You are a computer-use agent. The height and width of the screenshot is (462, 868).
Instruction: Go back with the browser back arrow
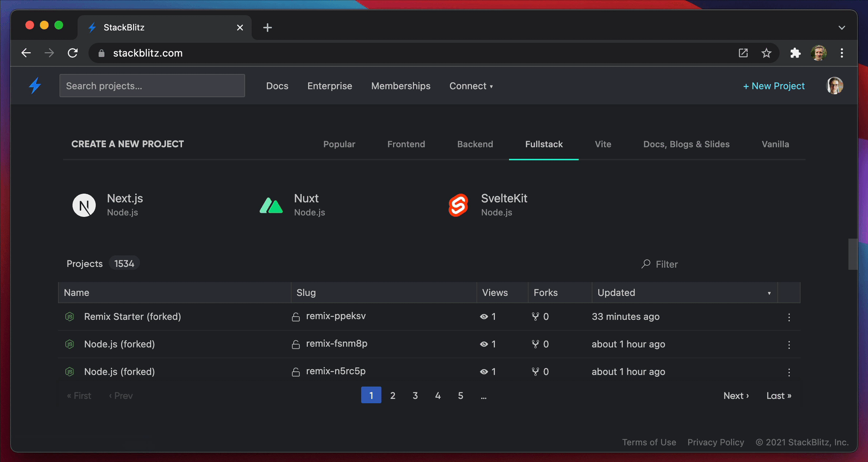pyautogui.click(x=26, y=53)
